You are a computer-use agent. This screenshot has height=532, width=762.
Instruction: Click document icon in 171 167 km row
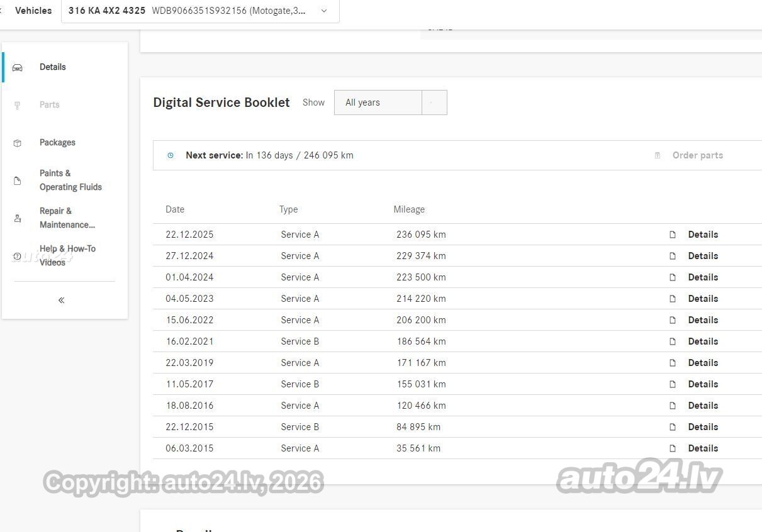(x=673, y=363)
